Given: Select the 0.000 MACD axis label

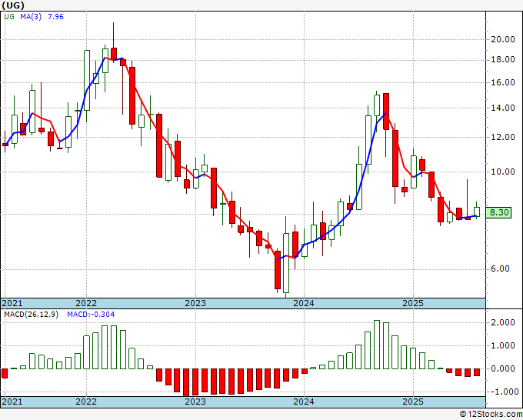Looking at the screenshot, I should (503, 368).
